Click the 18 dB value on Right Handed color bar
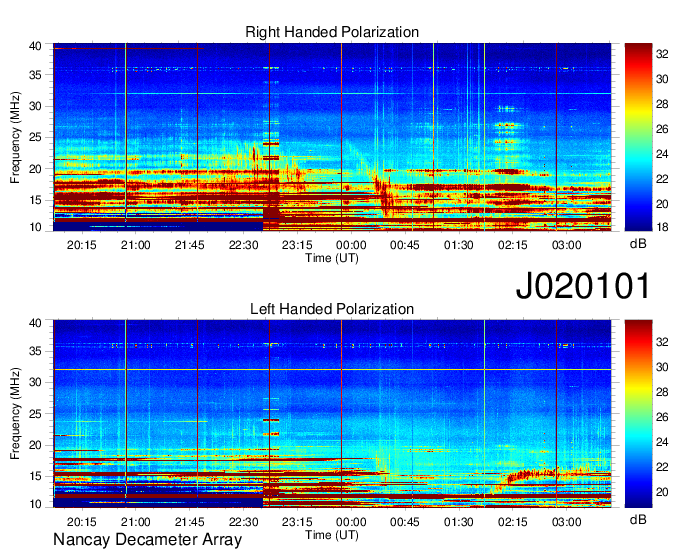This screenshot has height=552, width=680. point(662,227)
